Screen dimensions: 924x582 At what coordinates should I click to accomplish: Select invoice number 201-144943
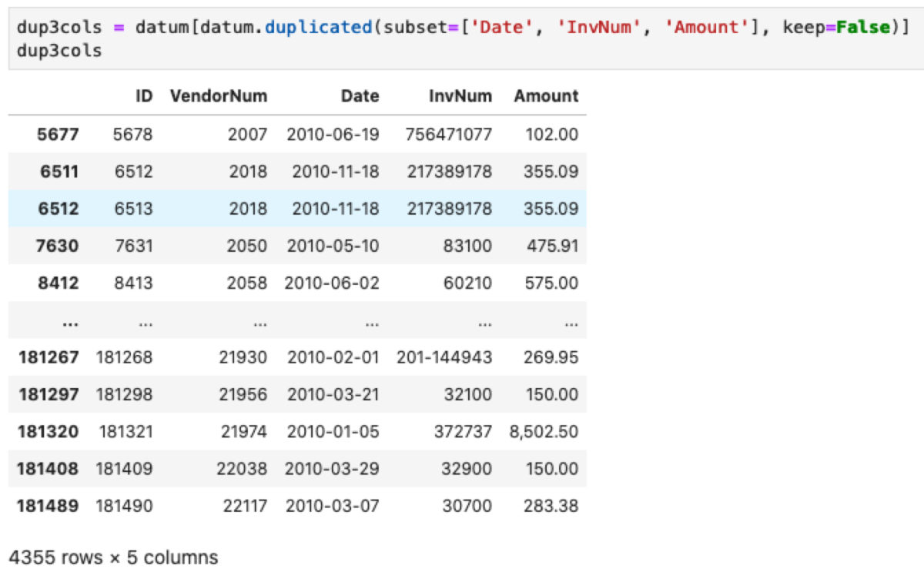[444, 358]
